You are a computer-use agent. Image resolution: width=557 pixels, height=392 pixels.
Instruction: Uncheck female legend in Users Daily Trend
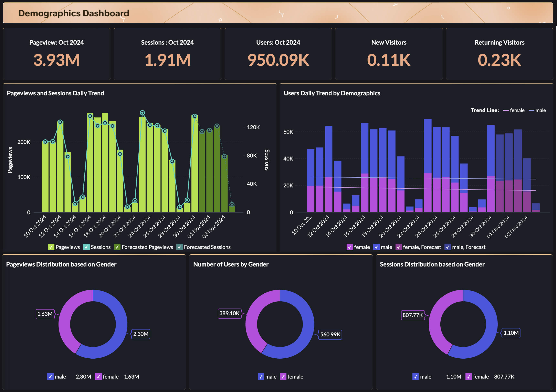click(x=350, y=247)
